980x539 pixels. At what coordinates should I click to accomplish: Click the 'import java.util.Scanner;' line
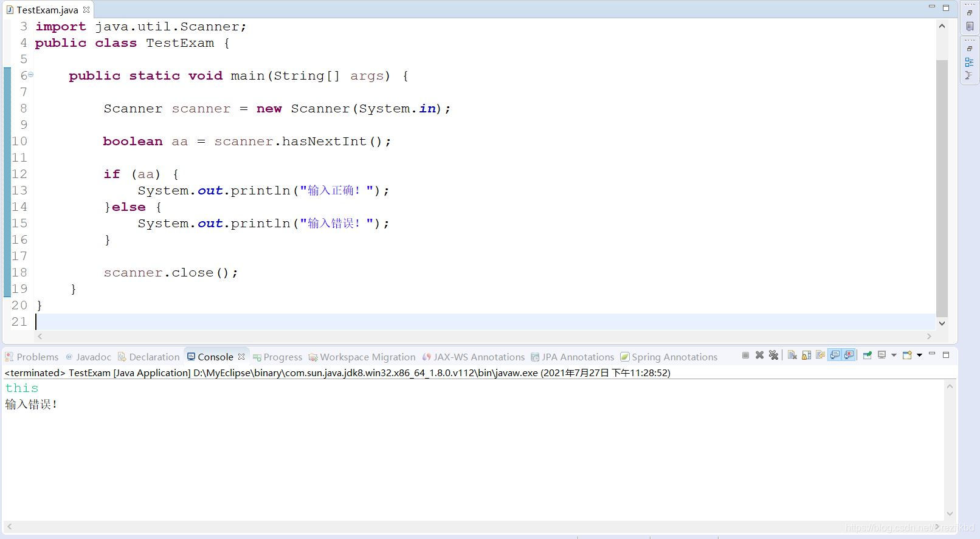[141, 27]
